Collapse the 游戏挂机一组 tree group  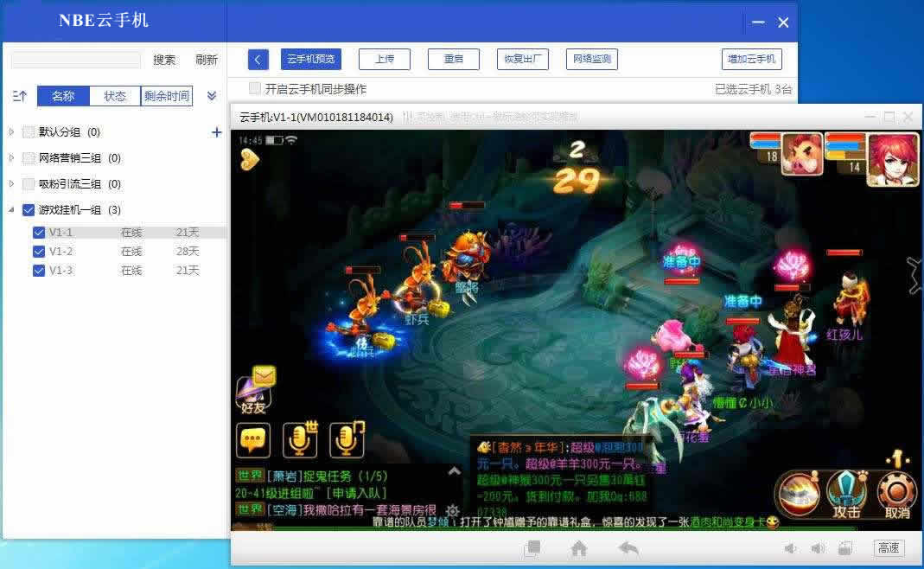[x=11, y=209]
